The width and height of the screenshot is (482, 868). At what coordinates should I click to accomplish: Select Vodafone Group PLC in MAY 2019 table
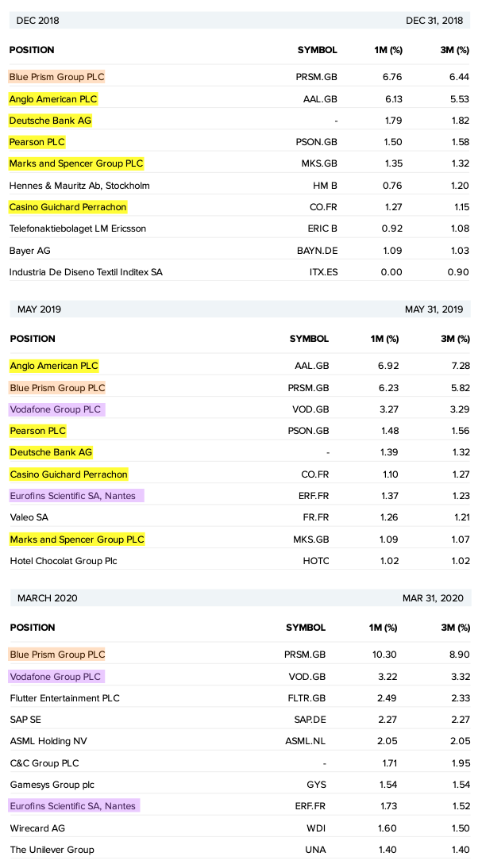56,409
